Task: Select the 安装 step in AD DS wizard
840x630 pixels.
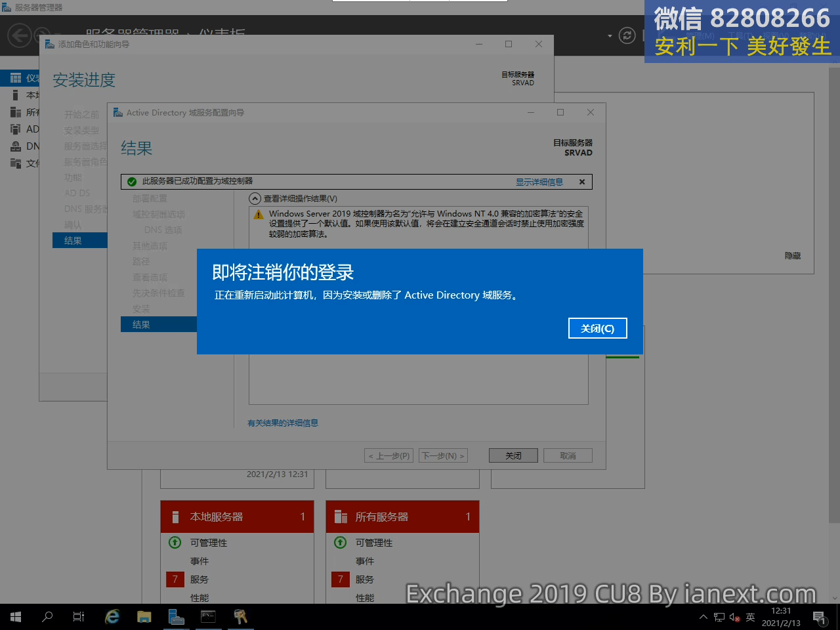Action: 141,308
